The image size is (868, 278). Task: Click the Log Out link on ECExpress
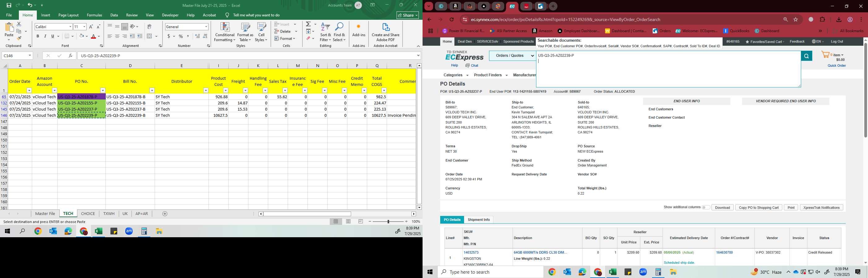[x=837, y=41]
